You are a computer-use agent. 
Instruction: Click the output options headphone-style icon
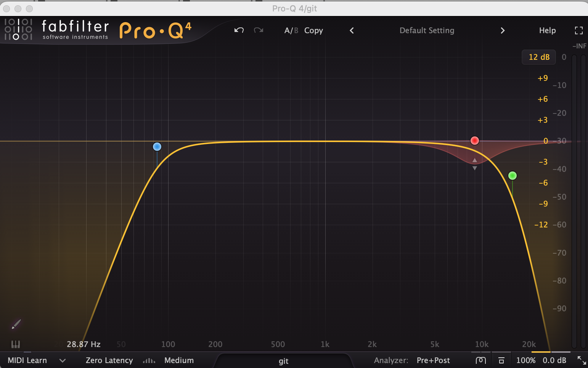[481, 360]
